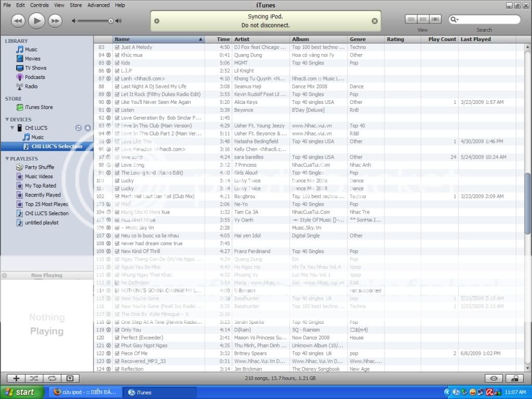This screenshot has height=399, width=532.
Task: Skip to the next track
Action: [x=55, y=21]
